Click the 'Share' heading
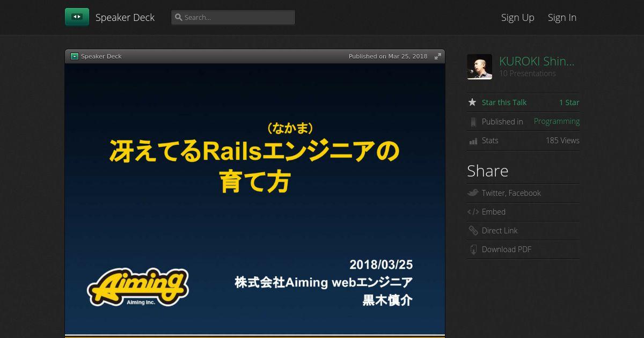 click(x=487, y=171)
